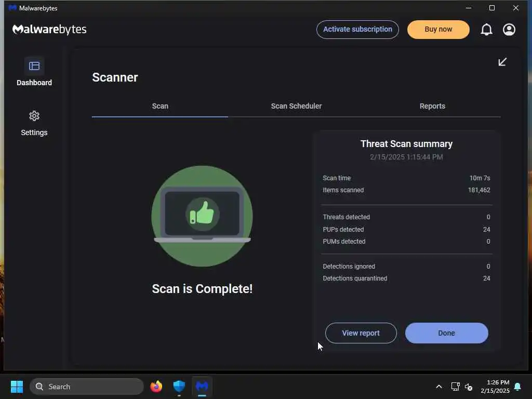
Task: Click the scan date 2/15/2025 1:15:44 PM
Action: 406,157
